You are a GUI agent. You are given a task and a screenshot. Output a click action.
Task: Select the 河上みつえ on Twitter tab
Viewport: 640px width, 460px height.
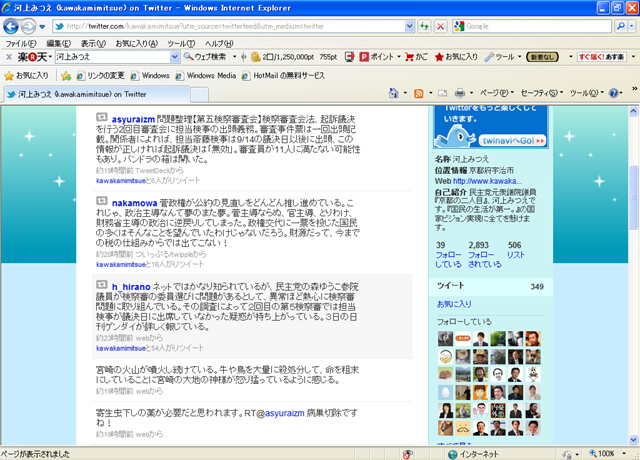click(97, 94)
